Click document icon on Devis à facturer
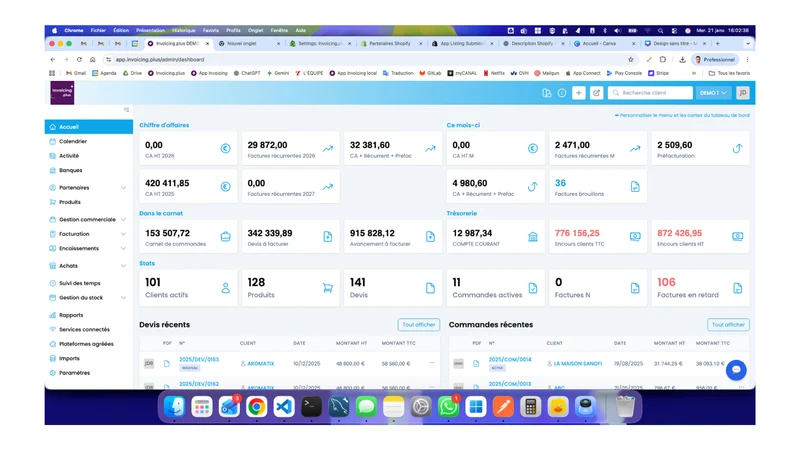This screenshot has height=450, width=800. tap(328, 236)
